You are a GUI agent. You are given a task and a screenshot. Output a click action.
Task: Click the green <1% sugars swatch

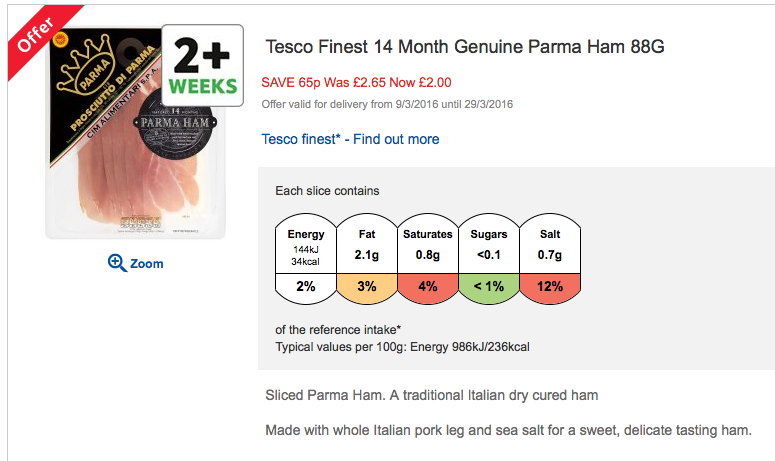tap(489, 286)
